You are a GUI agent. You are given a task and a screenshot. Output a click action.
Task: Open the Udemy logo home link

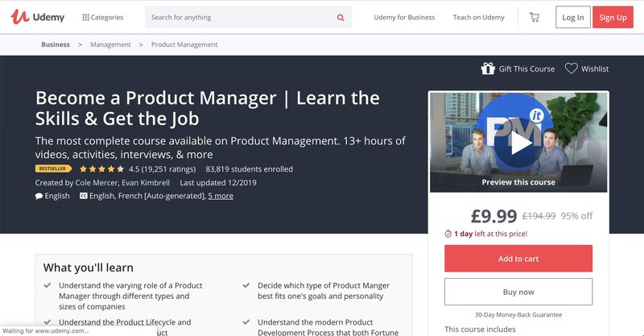click(37, 17)
